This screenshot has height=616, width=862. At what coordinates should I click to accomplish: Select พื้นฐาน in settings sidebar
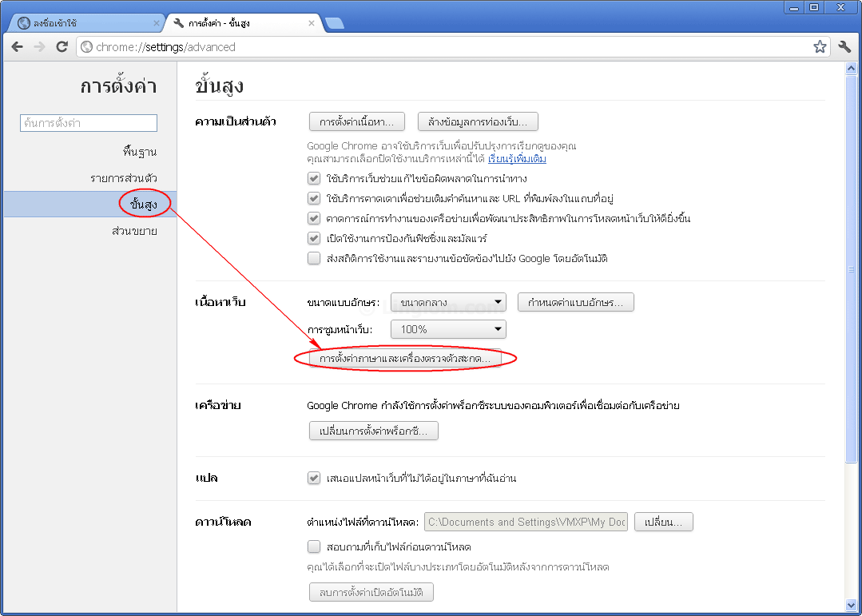coord(139,152)
